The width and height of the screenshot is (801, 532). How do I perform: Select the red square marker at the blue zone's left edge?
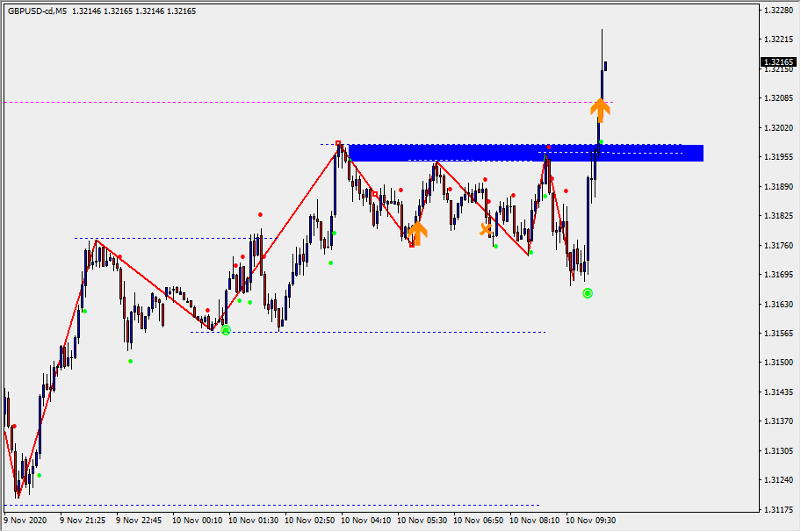[x=339, y=144]
